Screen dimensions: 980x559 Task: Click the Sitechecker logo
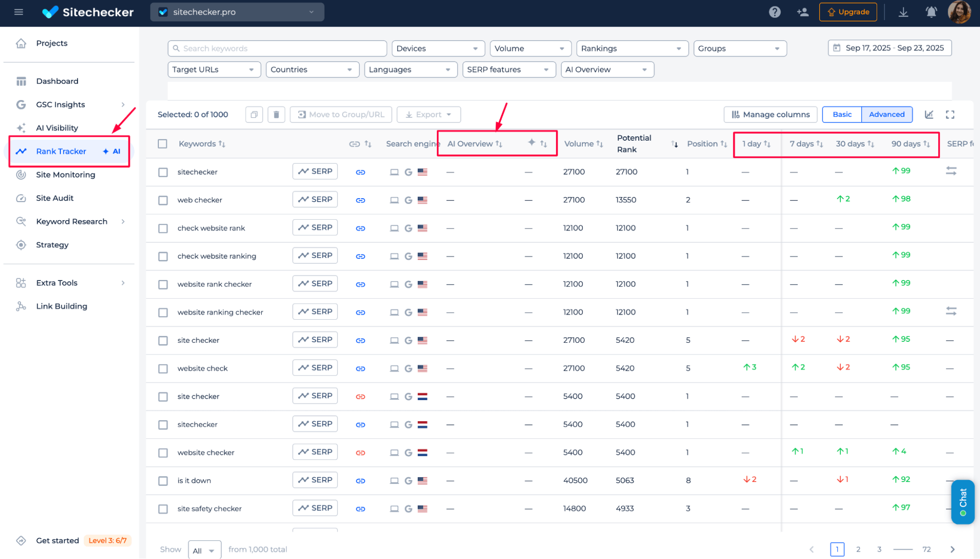point(88,12)
